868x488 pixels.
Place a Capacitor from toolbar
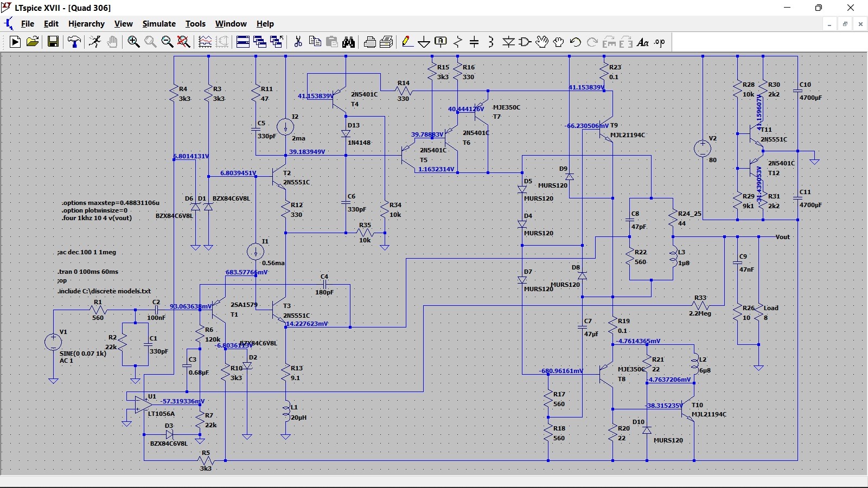tap(474, 42)
